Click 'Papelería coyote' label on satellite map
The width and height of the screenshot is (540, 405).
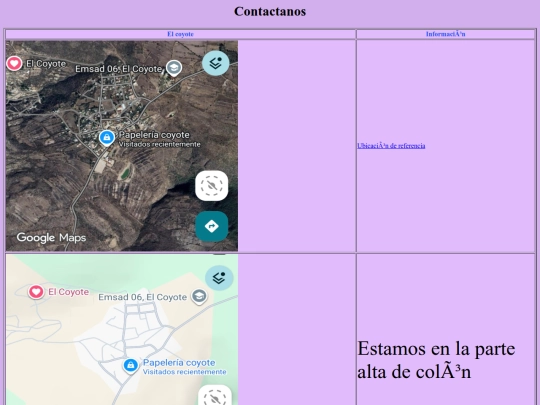(x=154, y=135)
